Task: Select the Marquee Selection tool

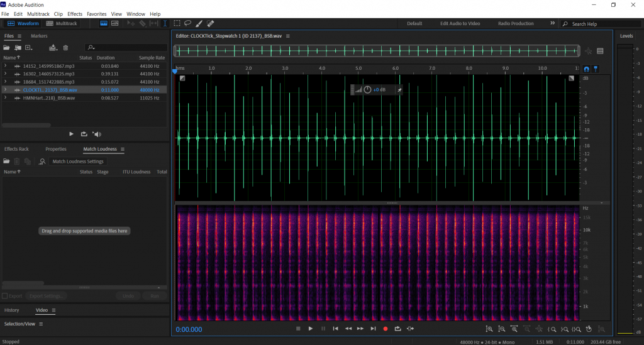Action: tap(177, 23)
